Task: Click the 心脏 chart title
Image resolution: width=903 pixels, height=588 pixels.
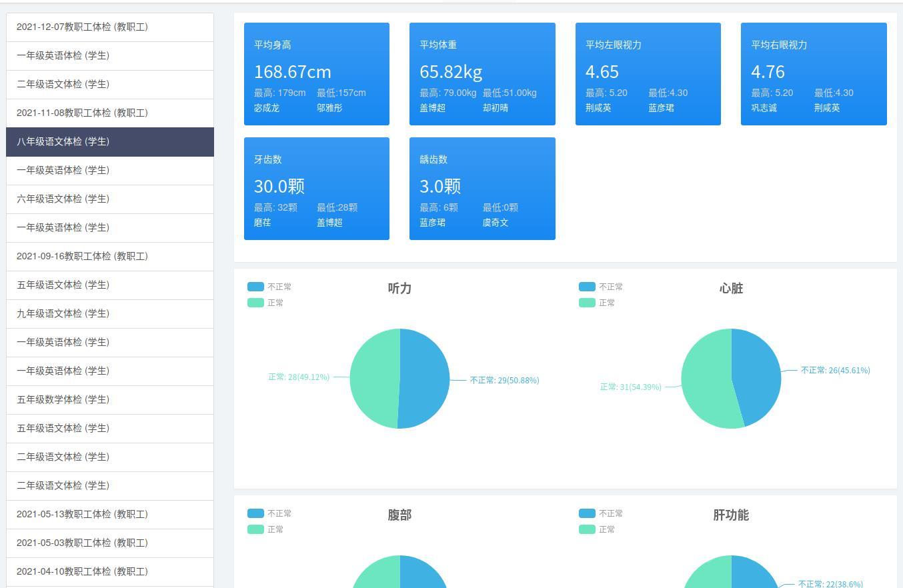Action: (x=731, y=289)
